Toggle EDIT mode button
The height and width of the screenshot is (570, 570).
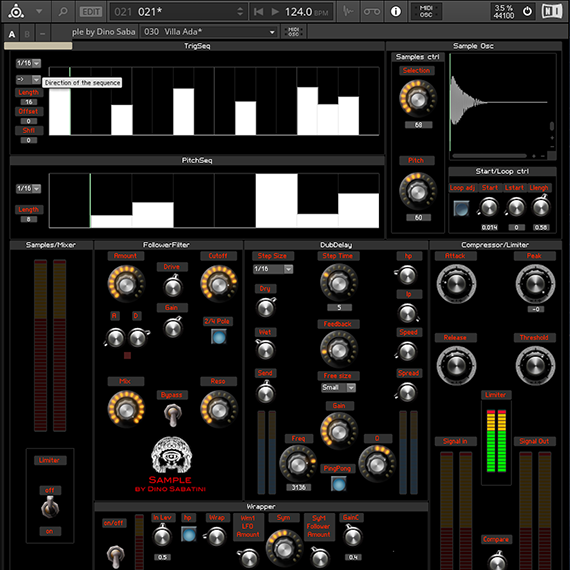(x=91, y=12)
